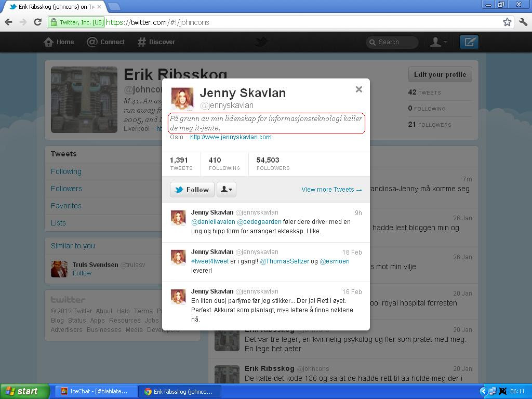The image size is (532, 399).
Task: Click the 410 Following count in popup
Action: pyautogui.click(x=224, y=164)
